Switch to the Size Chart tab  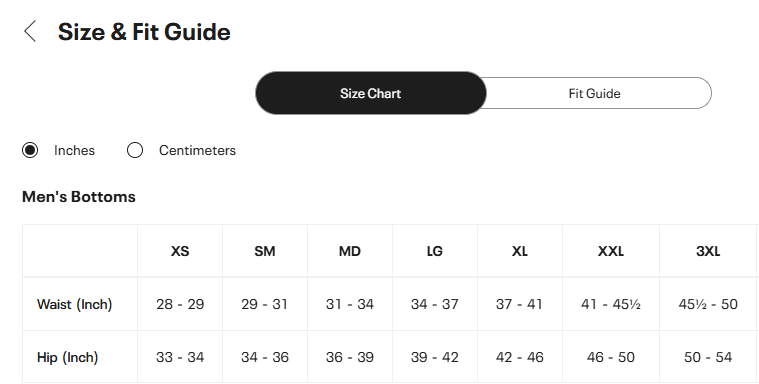[x=371, y=93]
